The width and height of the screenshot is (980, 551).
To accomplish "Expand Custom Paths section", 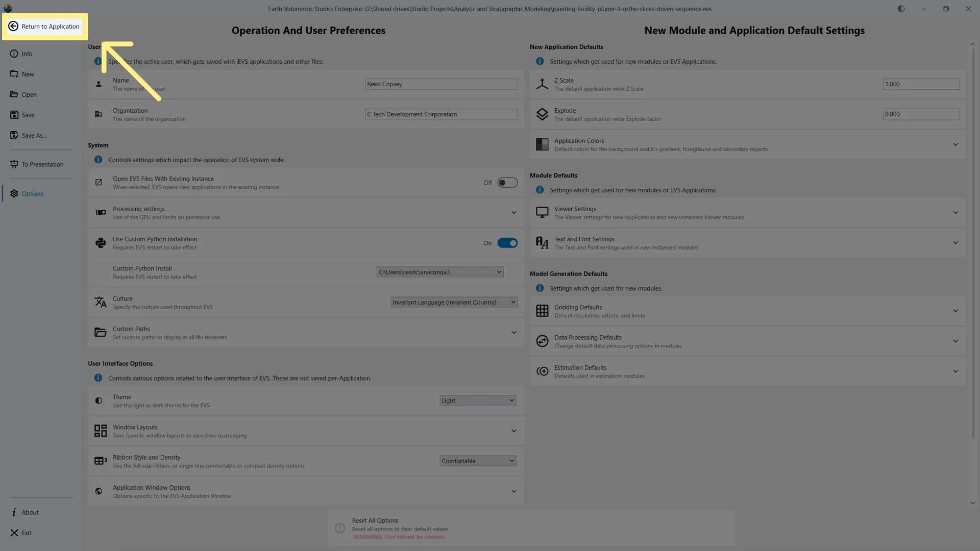I will [514, 333].
